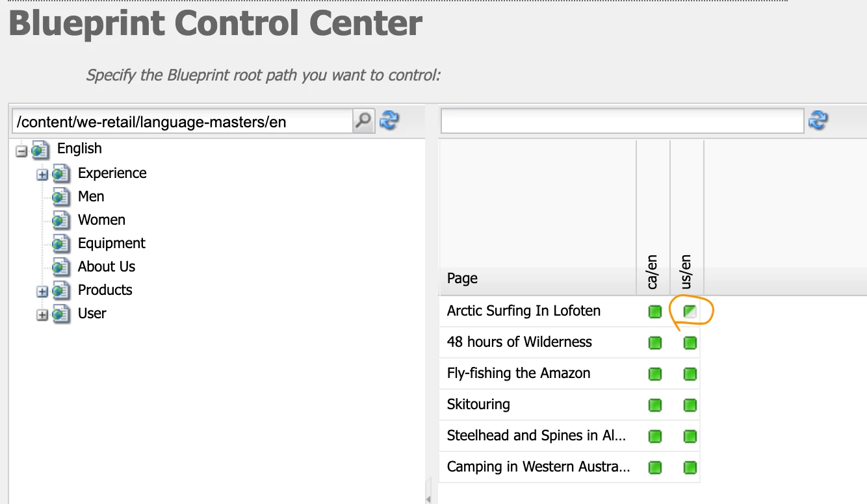Open the Fly-fishing the Amazon page row

click(518, 373)
